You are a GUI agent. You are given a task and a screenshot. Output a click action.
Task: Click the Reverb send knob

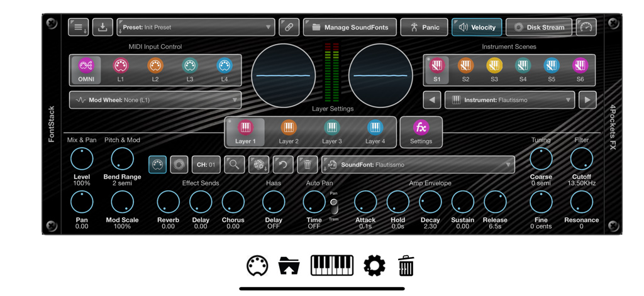[x=169, y=202]
